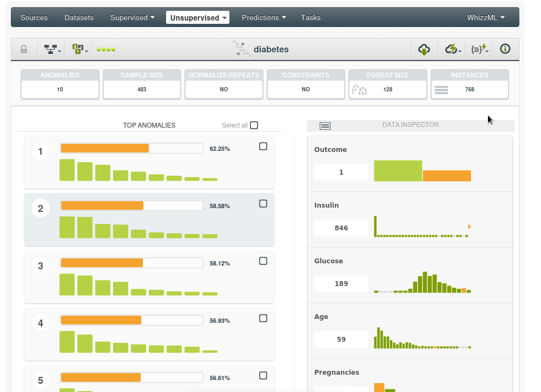Click the orange score bar of anomaly 4
The image size is (541, 392).
coord(101,321)
